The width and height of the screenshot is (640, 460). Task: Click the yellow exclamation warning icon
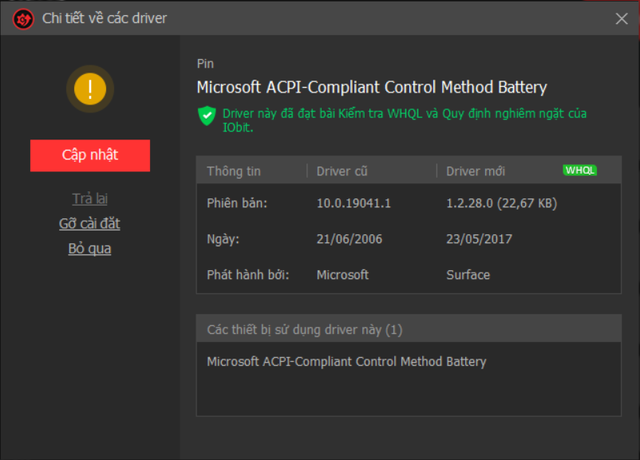[90, 90]
